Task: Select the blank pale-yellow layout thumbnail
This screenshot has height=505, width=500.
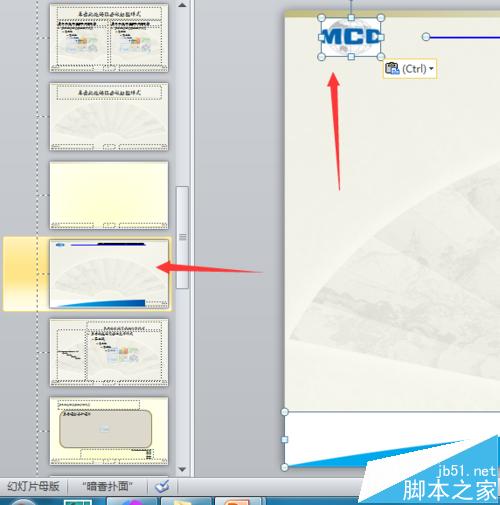Action: point(109,195)
